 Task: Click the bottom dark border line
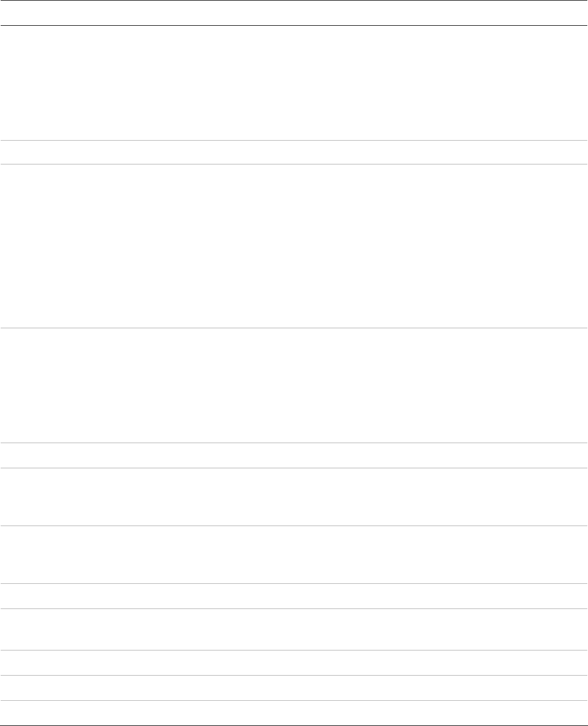coord(294,725)
